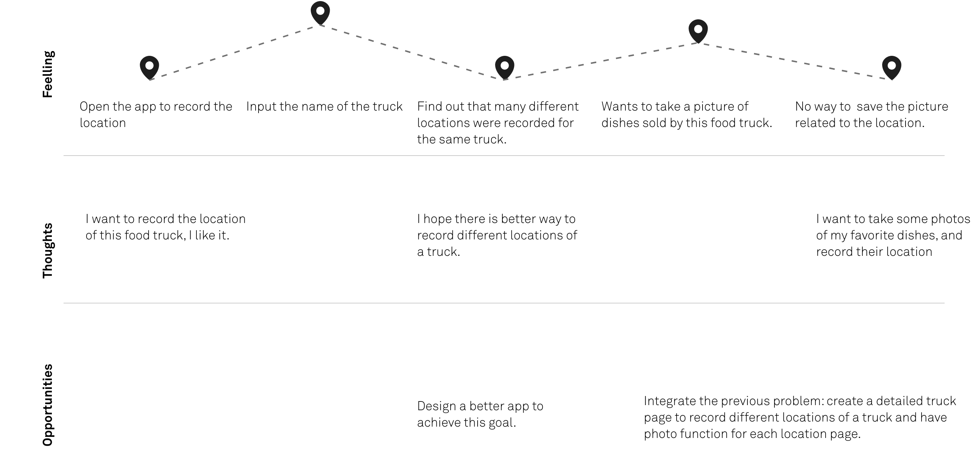
Task: Select 'Design a better app to achieve this goal'
Action: coord(480,414)
